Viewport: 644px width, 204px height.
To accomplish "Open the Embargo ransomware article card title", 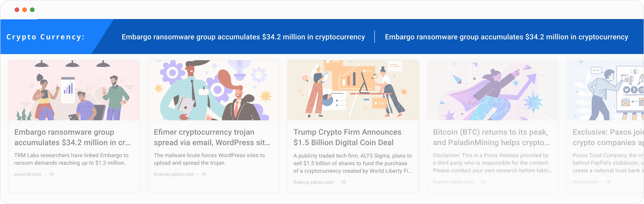I will 72,137.
